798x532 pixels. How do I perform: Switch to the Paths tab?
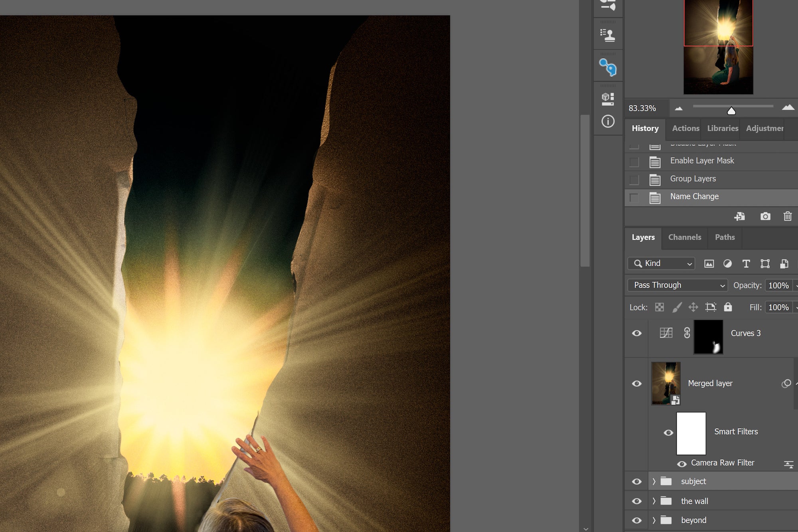click(x=725, y=237)
